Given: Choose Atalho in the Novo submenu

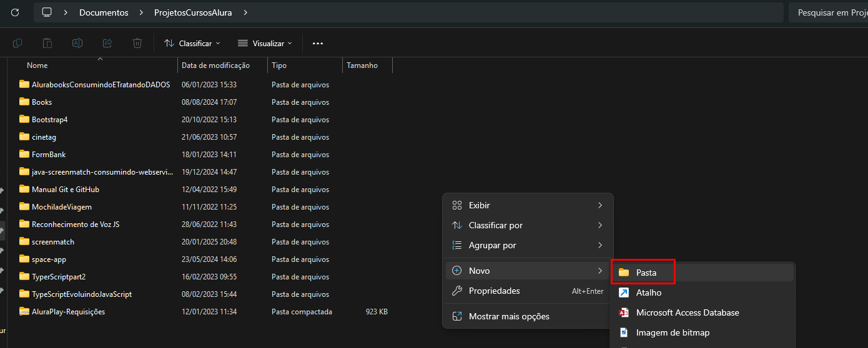Looking at the screenshot, I should (x=703, y=292).
